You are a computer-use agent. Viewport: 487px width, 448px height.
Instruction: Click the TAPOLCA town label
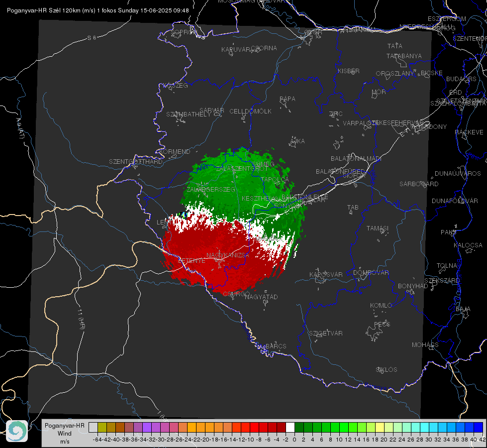(275, 179)
